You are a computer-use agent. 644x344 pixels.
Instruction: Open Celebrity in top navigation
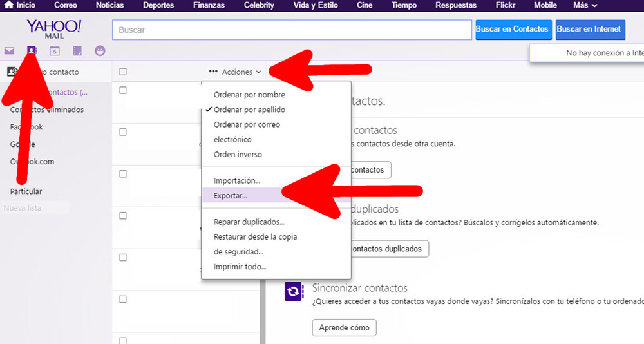(x=259, y=5)
